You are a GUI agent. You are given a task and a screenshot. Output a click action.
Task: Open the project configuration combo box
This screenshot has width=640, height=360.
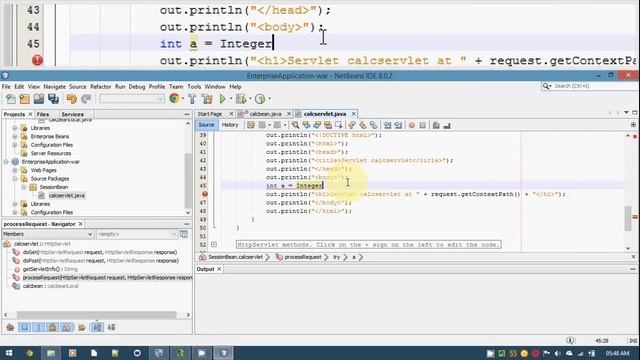coord(131,99)
